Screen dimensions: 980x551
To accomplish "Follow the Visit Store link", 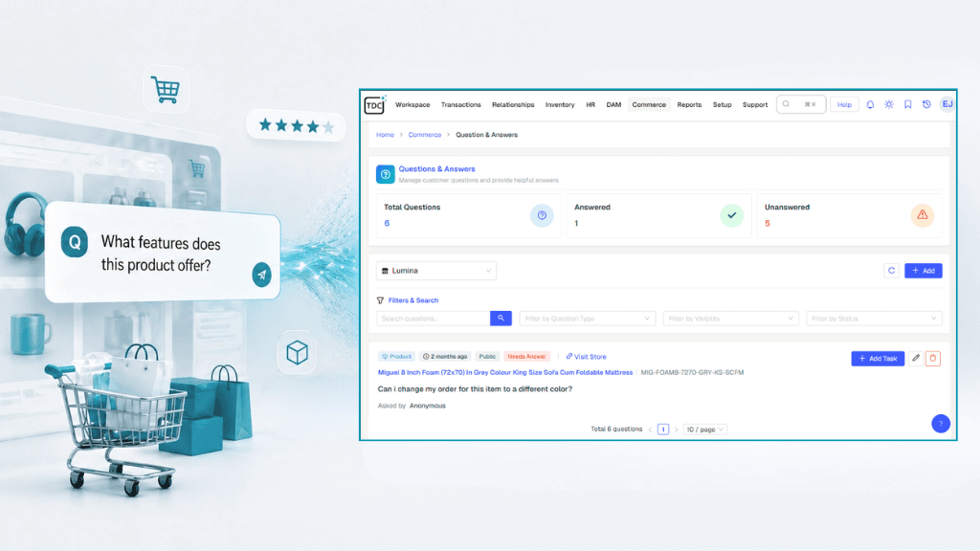I will pos(587,357).
